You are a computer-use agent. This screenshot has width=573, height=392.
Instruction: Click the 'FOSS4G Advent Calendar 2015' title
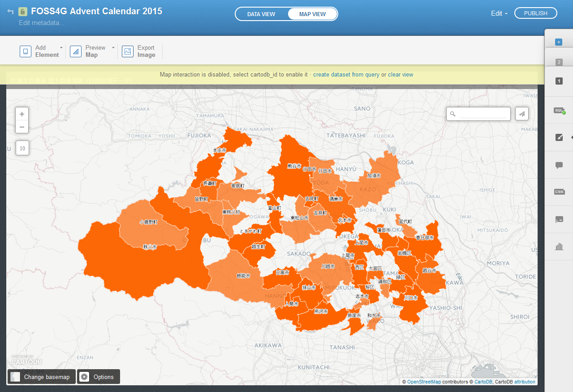96,11
